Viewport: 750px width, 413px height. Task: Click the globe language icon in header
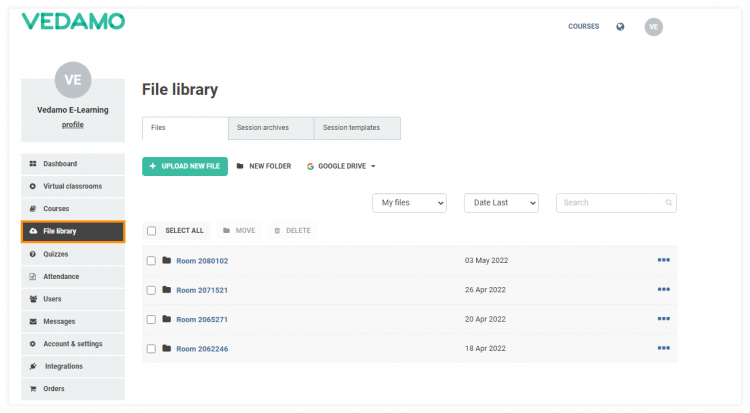tap(620, 27)
